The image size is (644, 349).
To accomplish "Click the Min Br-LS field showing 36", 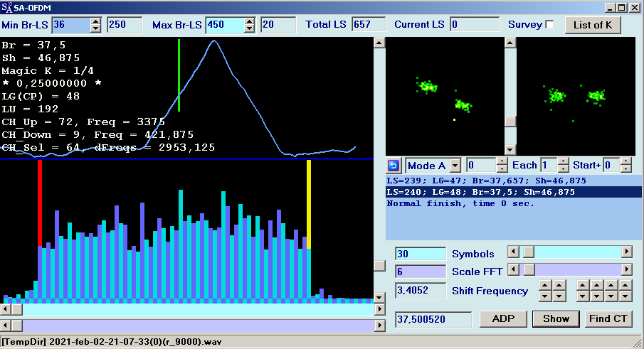I will 71,25.
